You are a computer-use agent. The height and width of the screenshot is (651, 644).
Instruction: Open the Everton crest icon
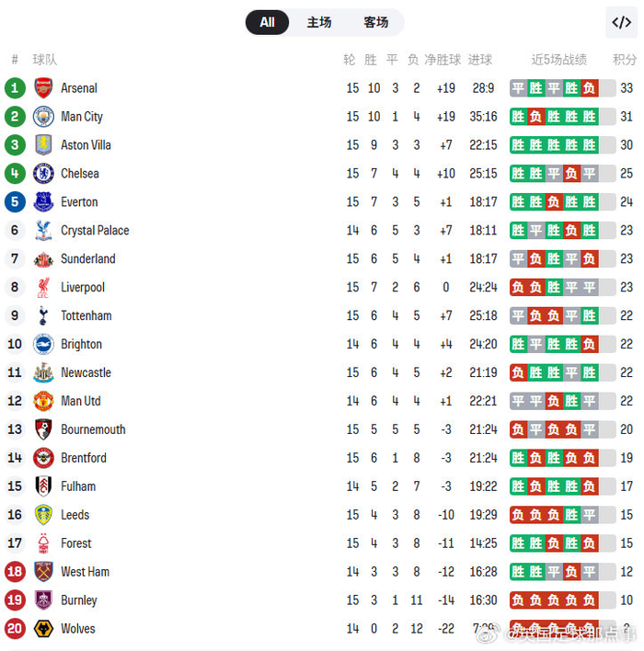tap(43, 202)
